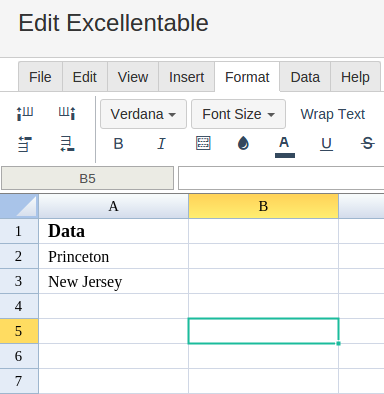Open the Insert menu tab
The image size is (384, 394).
186,77
